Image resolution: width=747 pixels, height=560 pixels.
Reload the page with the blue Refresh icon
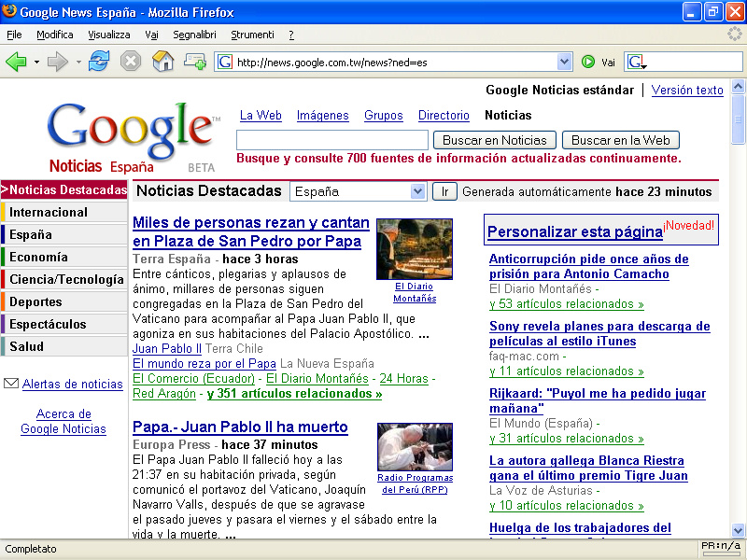(x=99, y=62)
